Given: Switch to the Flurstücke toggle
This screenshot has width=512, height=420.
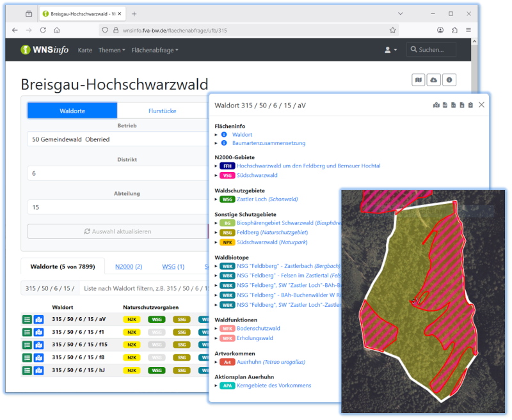Looking at the screenshot, I should coord(162,111).
